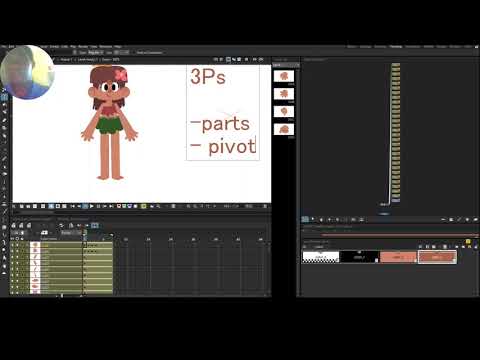Click the highlighted tool in the left Tools toolbar
Screen dimensions: 480x360
coord(4,97)
